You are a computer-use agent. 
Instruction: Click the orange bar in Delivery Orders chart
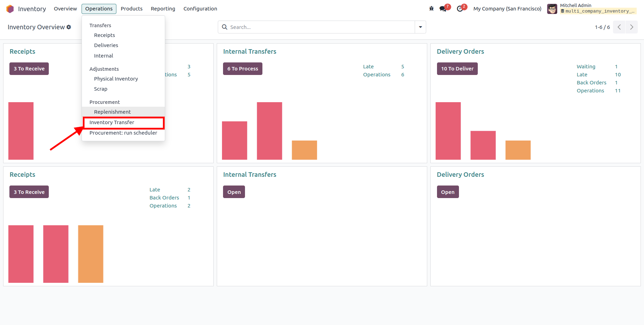point(518,150)
